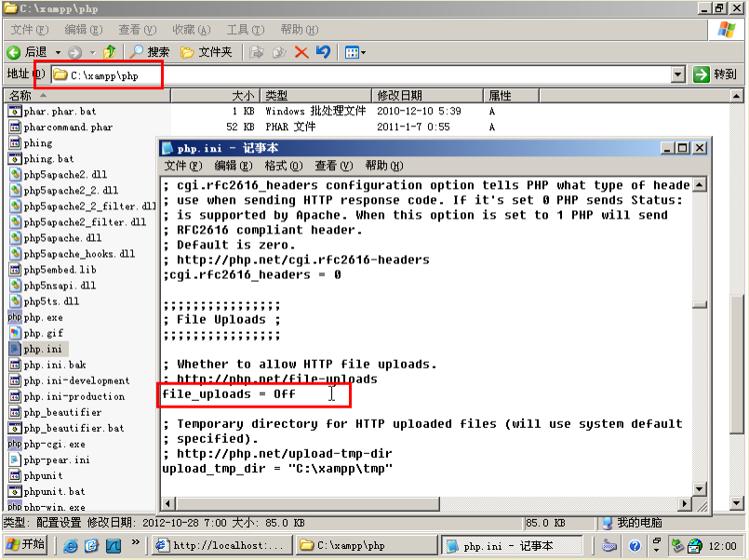Click the blue Undo arrow icon
The image size is (749, 560).
(324, 52)
